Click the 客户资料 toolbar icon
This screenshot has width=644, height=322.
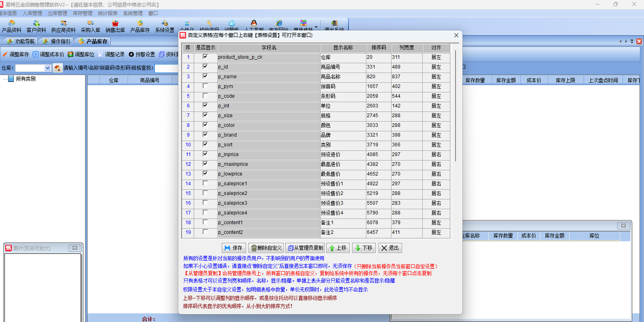tap(36, 26)
